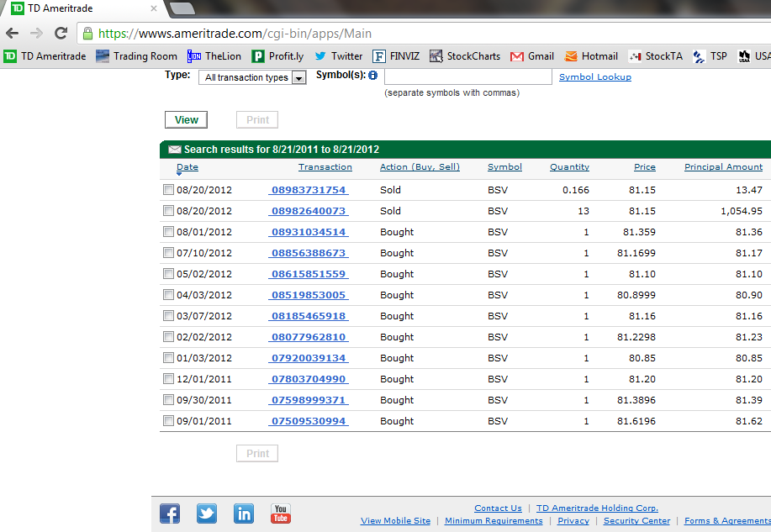Image resolution: width=771 pixels, height=532 pixels.
Task: Open the TD Ameritrade bookmark
Action: click(x=45, y=56)
